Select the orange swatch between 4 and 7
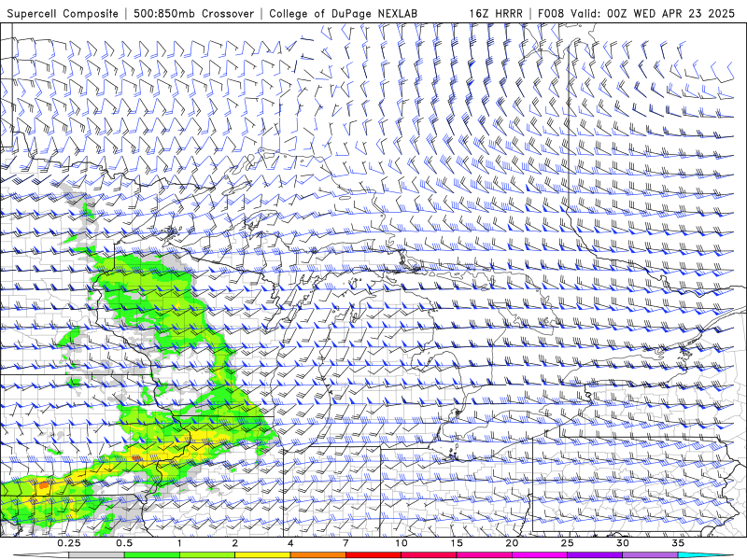The height and width of the screenshot is (560, 747). 317,555
